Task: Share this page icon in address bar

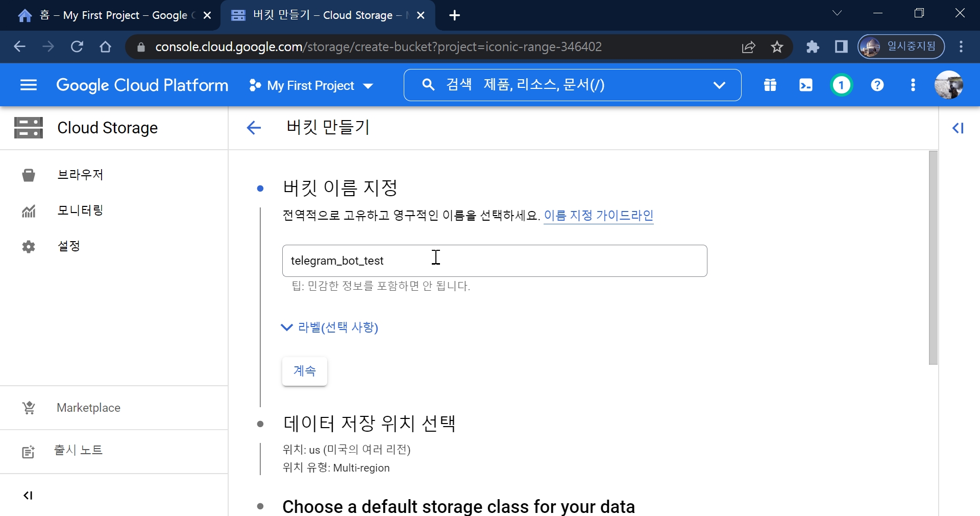Action: tap(748, 47)
